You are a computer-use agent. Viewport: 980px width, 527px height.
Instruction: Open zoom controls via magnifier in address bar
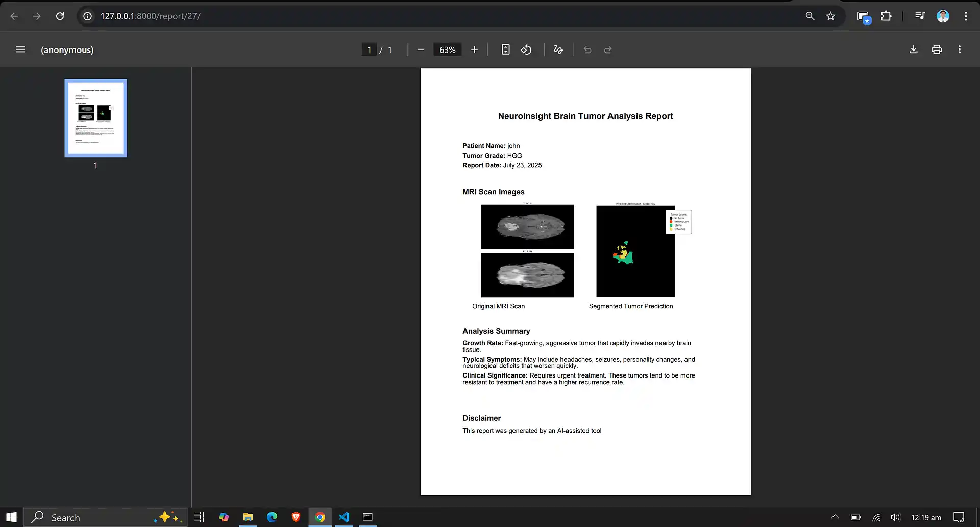pyautogui.click(x=810, y=16)
